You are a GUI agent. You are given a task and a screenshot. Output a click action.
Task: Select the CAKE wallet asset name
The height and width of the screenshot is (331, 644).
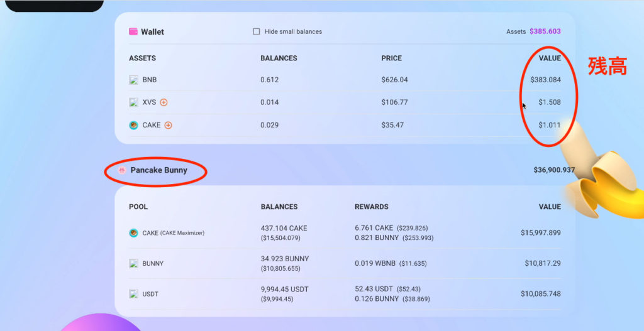[152, 125]
